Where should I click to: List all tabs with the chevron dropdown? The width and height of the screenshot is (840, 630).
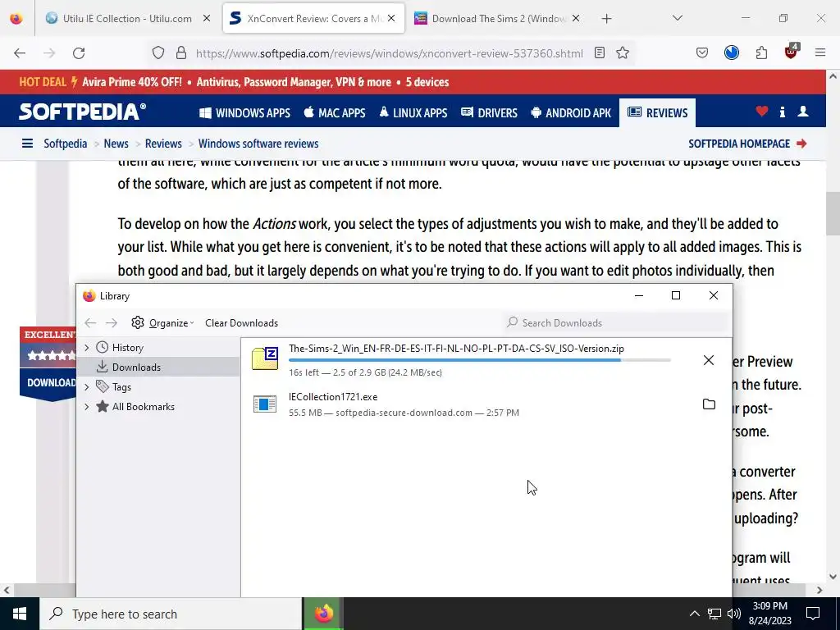point(678,18)
